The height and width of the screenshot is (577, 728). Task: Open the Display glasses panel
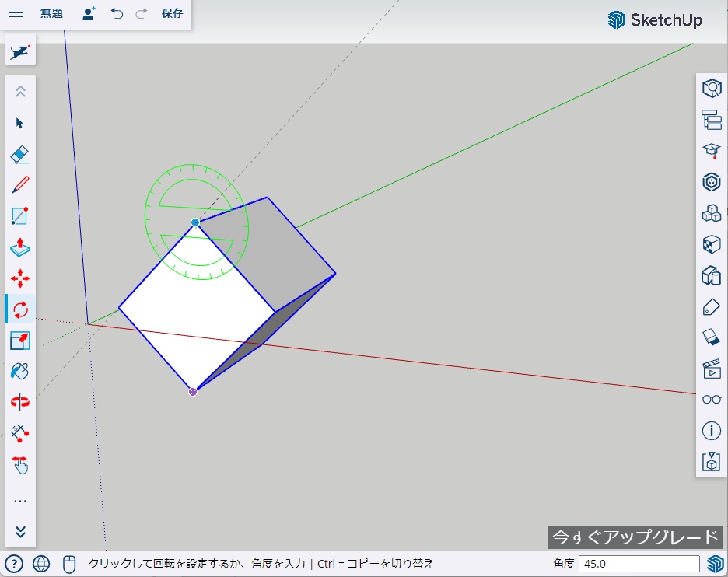click(711, 399)
